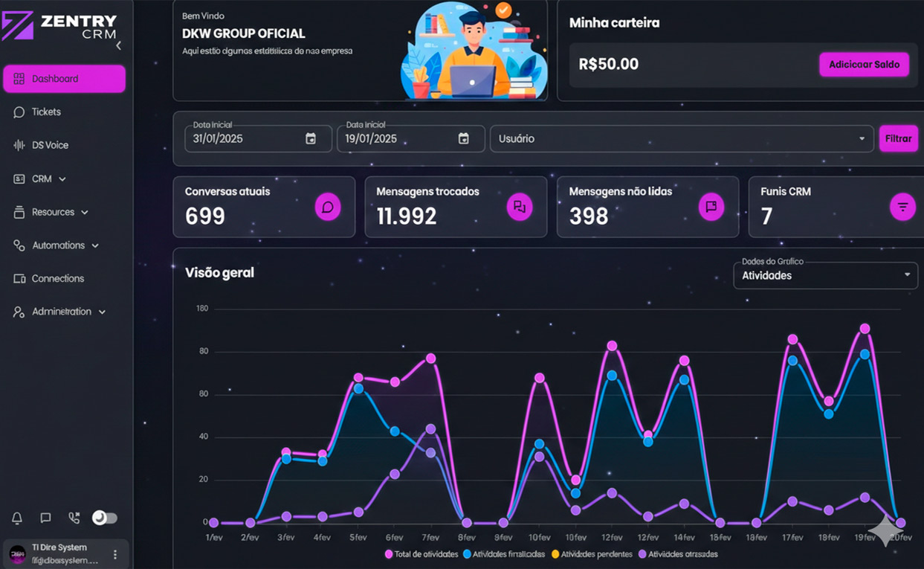This screenshot has width=924, height=569.
Task: Click the notification bell icon
Action: click(17, 518)
